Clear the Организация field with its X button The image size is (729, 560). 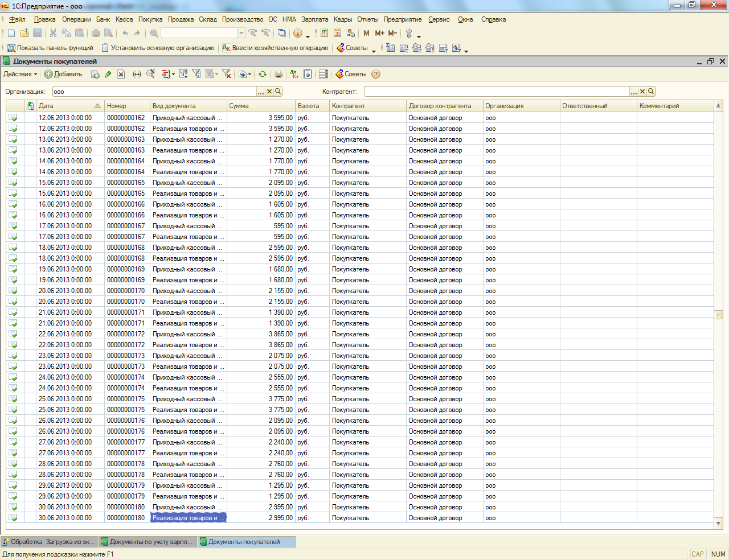pos(269,92)
